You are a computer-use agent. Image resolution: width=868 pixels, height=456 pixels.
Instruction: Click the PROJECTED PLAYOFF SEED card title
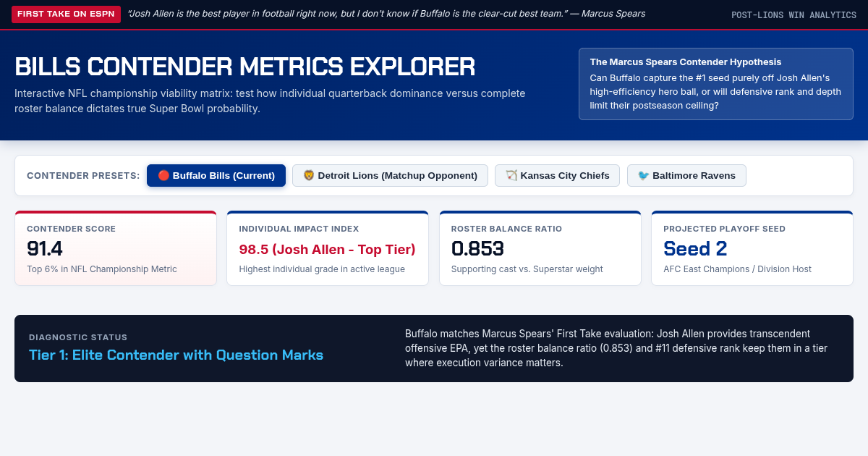pyautogui.click(x=724, y=229)
